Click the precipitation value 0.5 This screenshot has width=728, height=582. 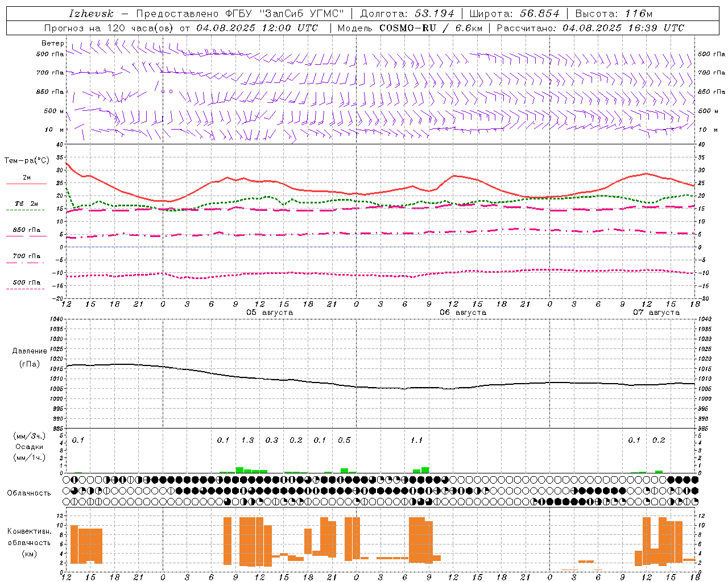[x=344, y=440]
